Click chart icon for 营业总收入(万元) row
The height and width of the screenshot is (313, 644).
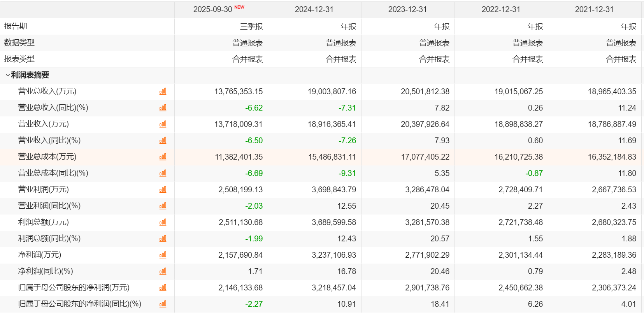[163, 91]
